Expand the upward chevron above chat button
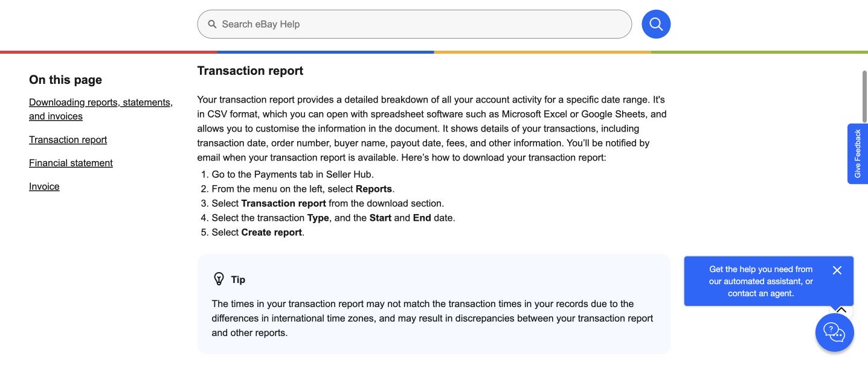Image resolution: width=868 pixels, height=368 pixels. pyautogui.click(x=841, y=311)
